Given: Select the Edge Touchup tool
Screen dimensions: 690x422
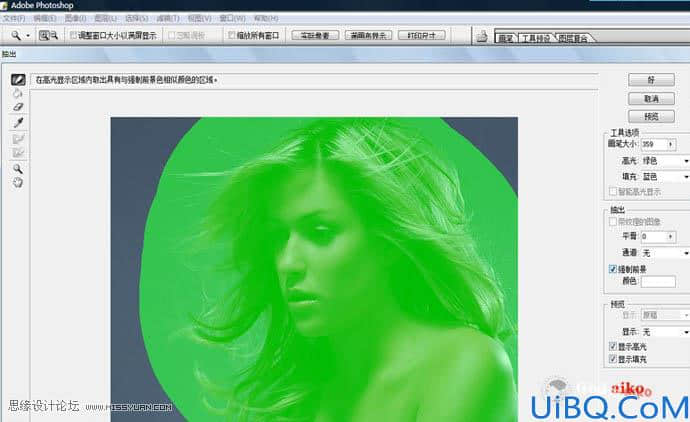Looking at the screenshot, I should point(18,153).
